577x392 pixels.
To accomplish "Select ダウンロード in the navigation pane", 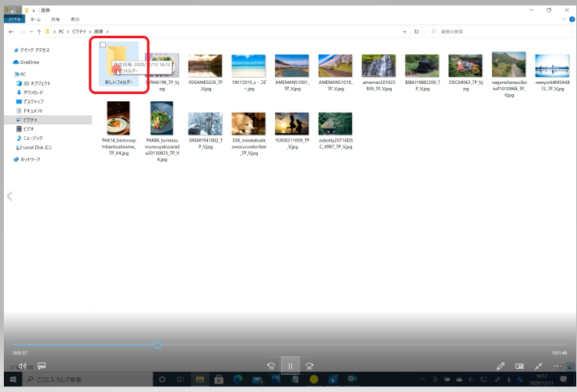I will tap(33, 93).
